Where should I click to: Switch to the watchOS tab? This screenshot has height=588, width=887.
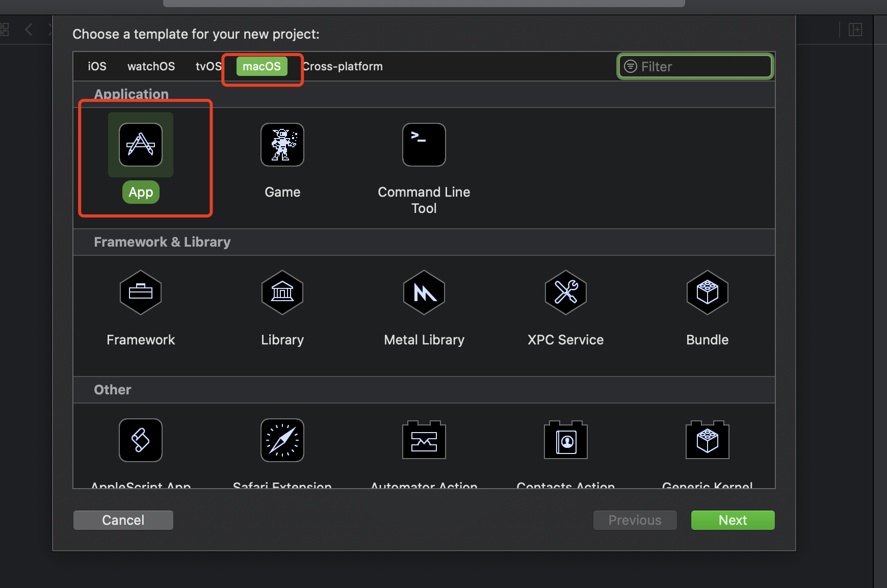click(151, 67)
